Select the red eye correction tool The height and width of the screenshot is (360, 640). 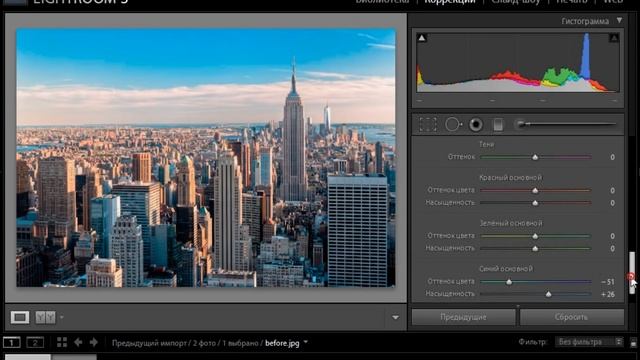pyautogui.click(x=476, y=124)
